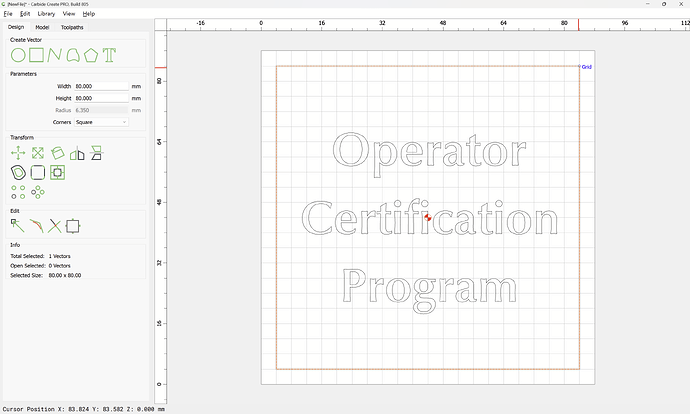Open the Offset Vector tool
Screen dimensions: 690x414
18,172
